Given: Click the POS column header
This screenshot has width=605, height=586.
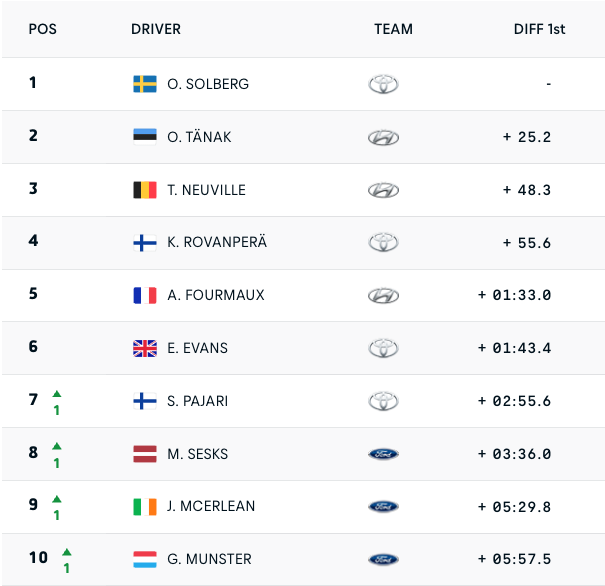Looking at the screenshot, I should tap(43, 29).
